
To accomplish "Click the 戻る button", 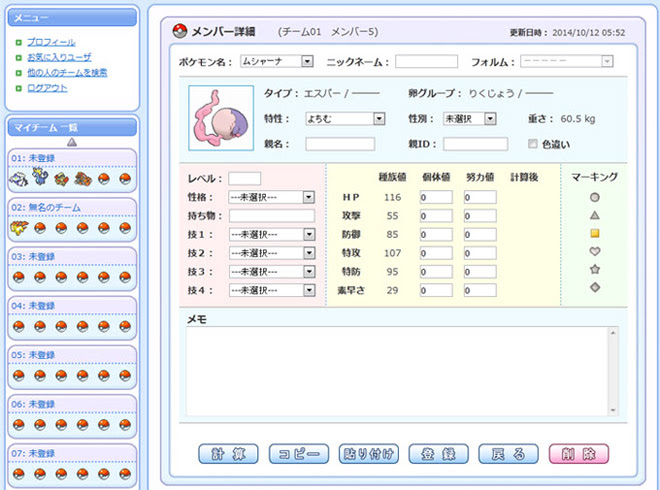I will 508,454.
